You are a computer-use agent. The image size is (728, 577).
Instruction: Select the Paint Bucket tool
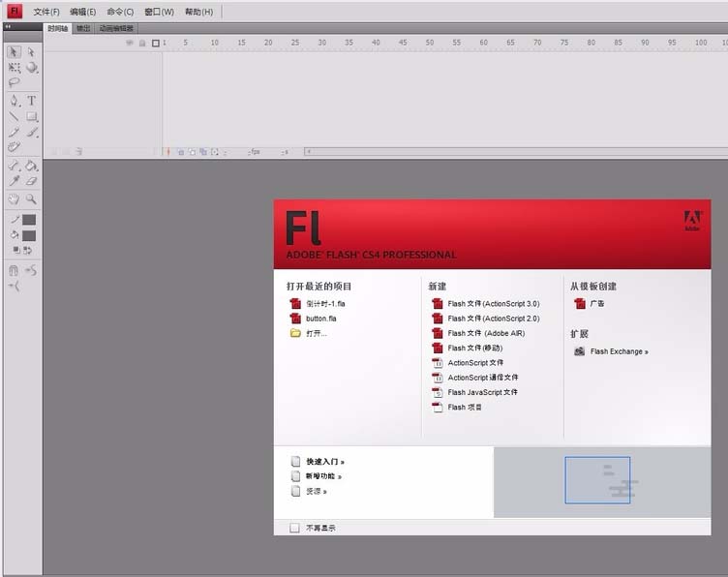(x=32, y=166)
